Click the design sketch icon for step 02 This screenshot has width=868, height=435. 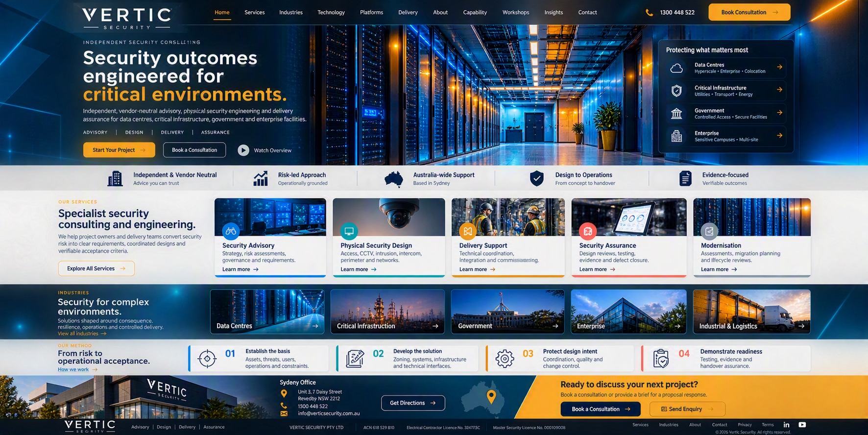(355, 359)
